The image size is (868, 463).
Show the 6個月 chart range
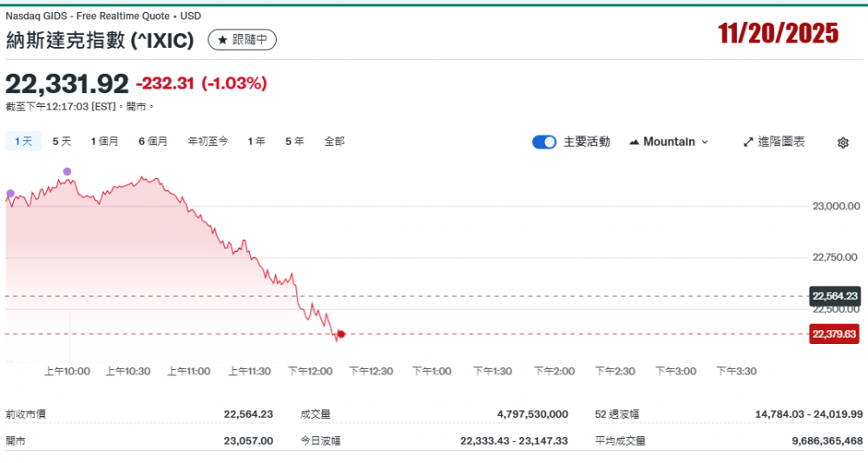tap(153, 141)
